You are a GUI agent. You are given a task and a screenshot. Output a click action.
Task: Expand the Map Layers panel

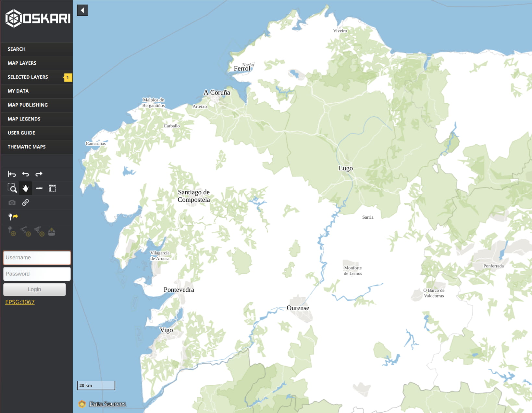click(x=22, y=63)
